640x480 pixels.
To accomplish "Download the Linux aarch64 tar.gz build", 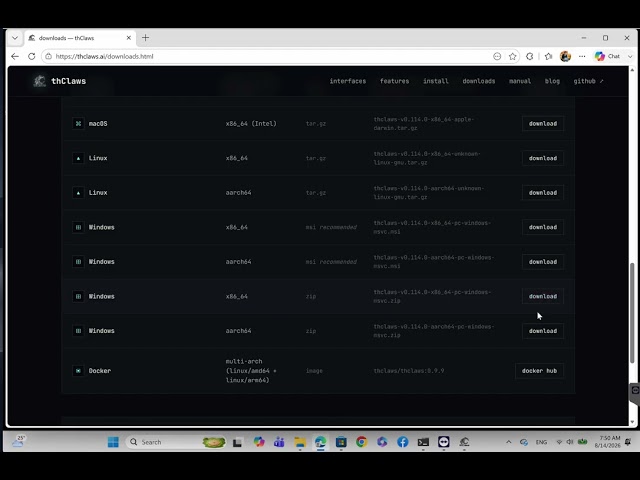I will (x=543, y=193).
